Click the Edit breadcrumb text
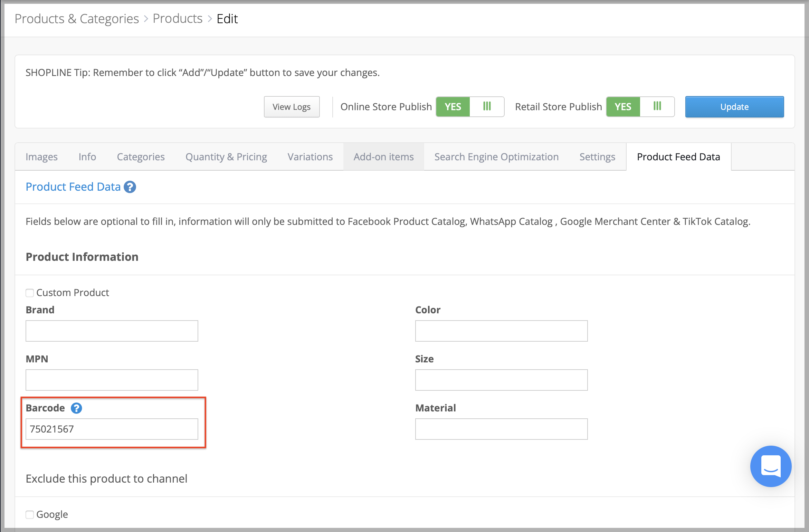The height and width of the screenshot is (532, 809). coord(227,19)
